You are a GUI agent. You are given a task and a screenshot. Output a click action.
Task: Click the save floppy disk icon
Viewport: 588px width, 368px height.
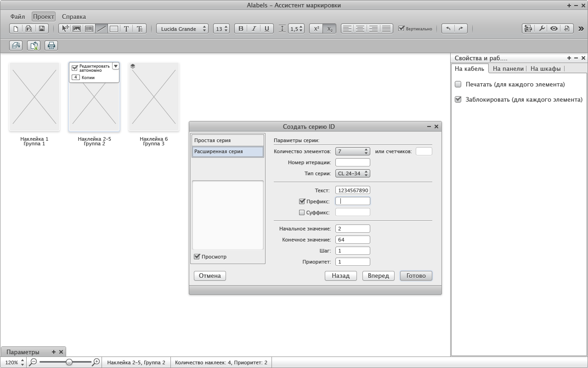click(x=42, y=29)
